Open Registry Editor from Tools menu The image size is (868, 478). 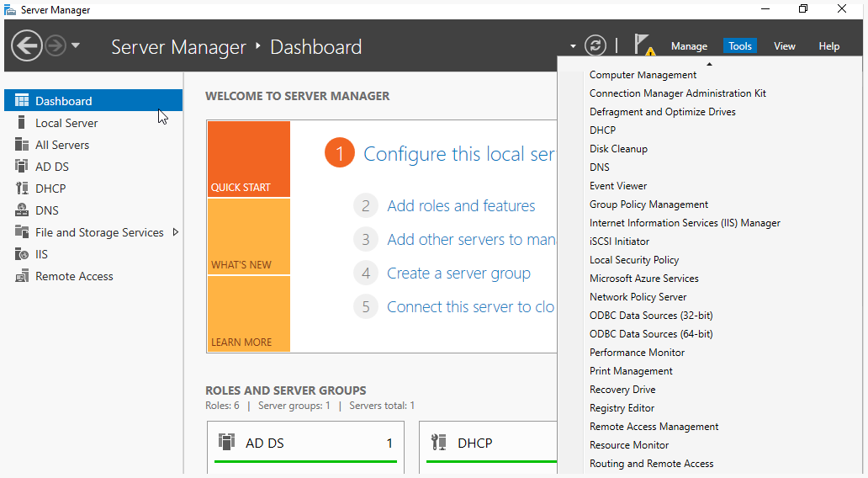[622, 407]
